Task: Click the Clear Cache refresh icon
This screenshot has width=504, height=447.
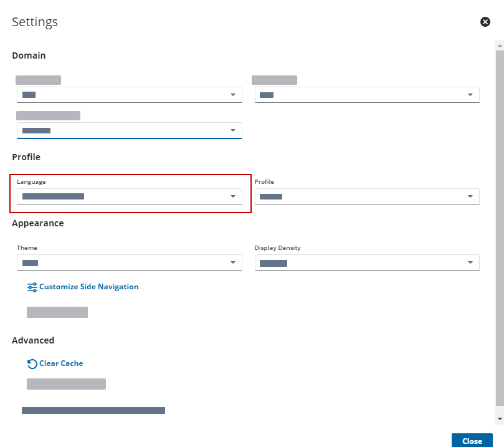Action: point(32,363)
